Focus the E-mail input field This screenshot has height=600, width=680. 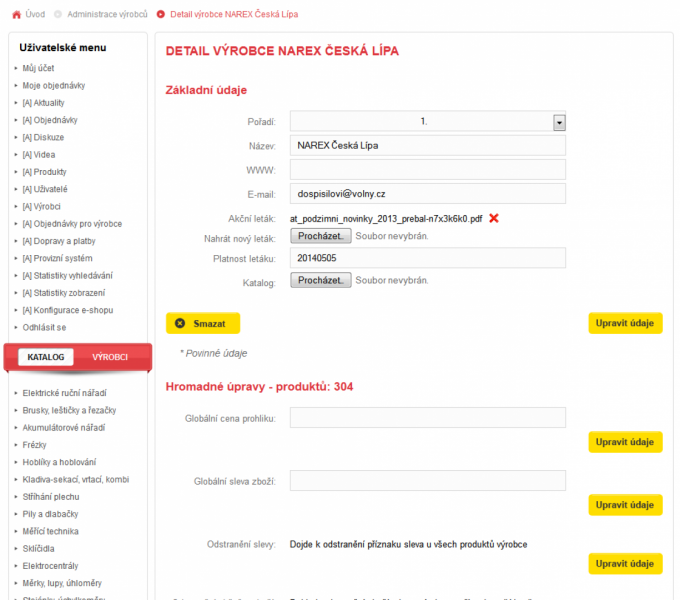[428, 194]
